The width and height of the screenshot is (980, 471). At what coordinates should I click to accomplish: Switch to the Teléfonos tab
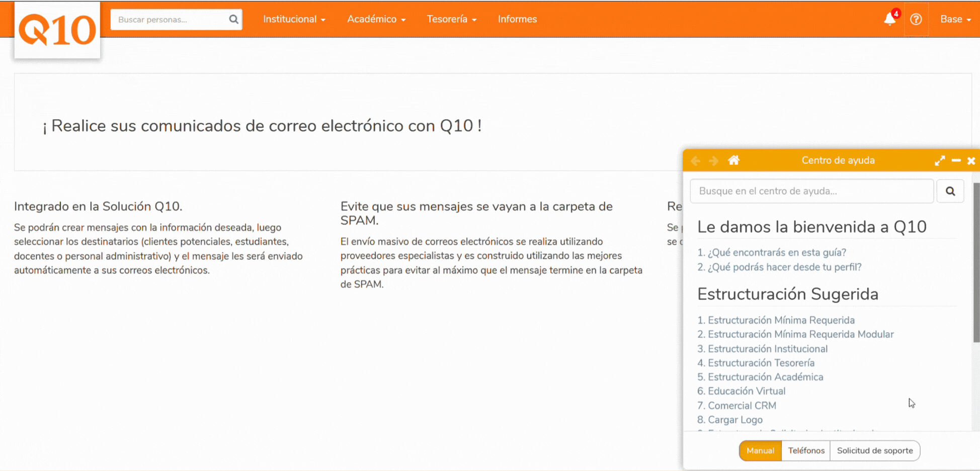point(806,450)
